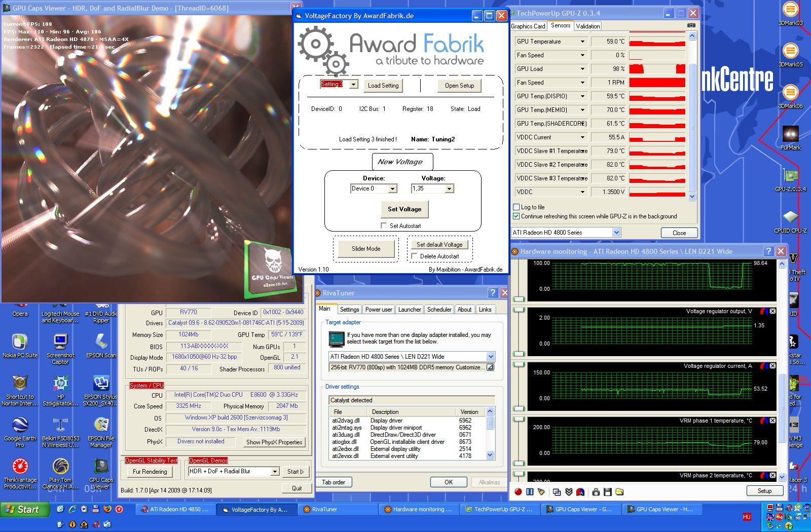Switch to the Launcher tab in RivaTuner

tap(410, 310)
